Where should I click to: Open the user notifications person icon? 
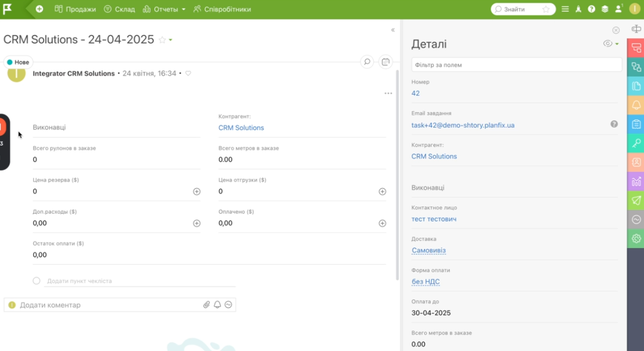(x=618, y=9)
